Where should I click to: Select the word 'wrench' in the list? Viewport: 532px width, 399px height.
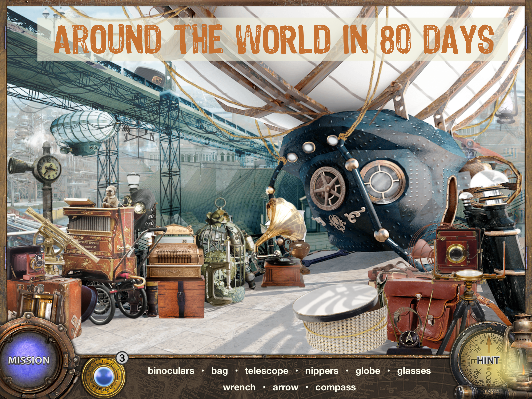[239, 388]
